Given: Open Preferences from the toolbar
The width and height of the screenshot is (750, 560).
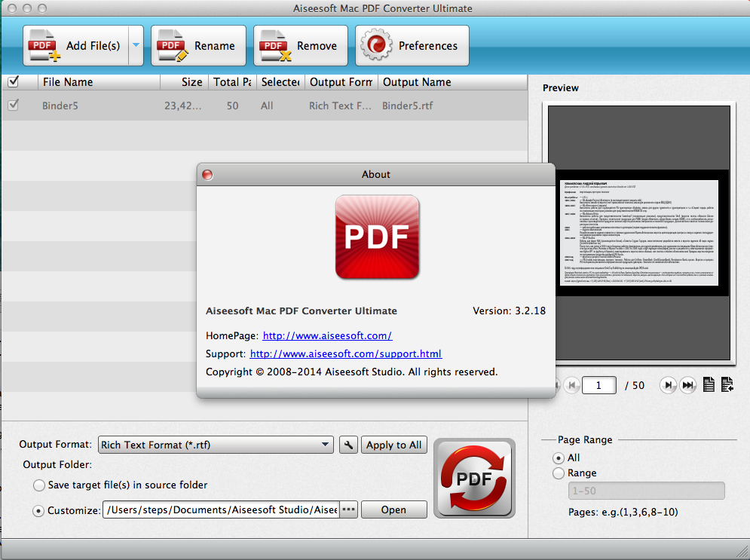Looking at the screenshot, I should pyautogui.click(x=412, y=45).
